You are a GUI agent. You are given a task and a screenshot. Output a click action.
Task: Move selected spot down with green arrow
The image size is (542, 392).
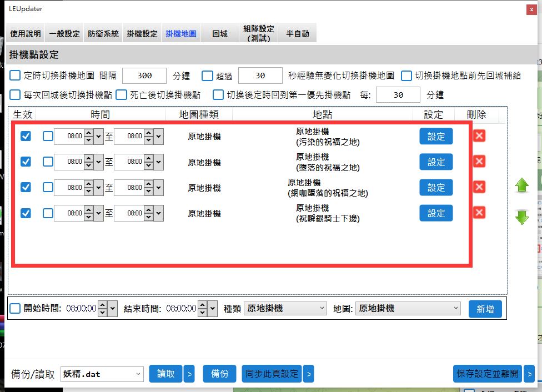coord(521,218)
